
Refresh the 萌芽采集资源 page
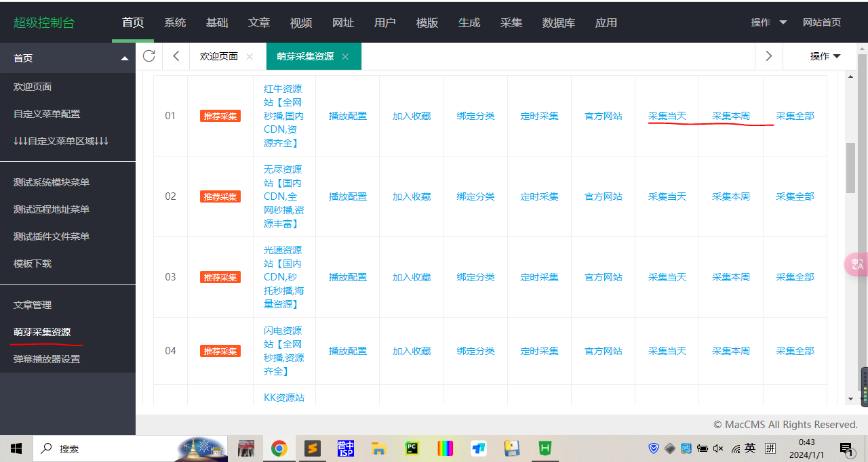(x=149, y=57)
